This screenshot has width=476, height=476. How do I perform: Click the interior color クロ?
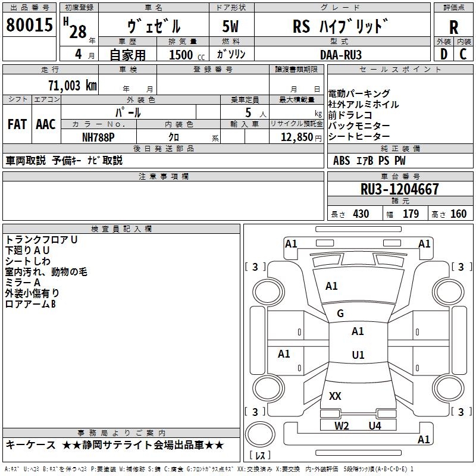tap(174, 137)
